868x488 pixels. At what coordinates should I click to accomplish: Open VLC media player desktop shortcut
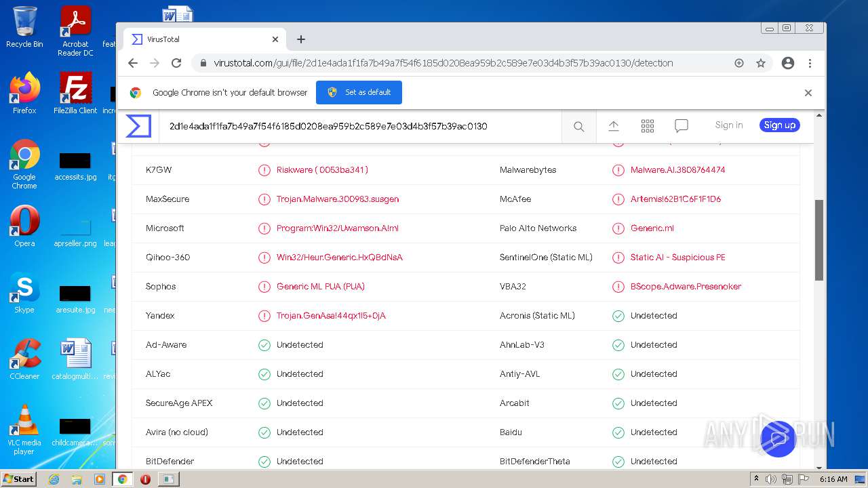click(x=24, y=430)
